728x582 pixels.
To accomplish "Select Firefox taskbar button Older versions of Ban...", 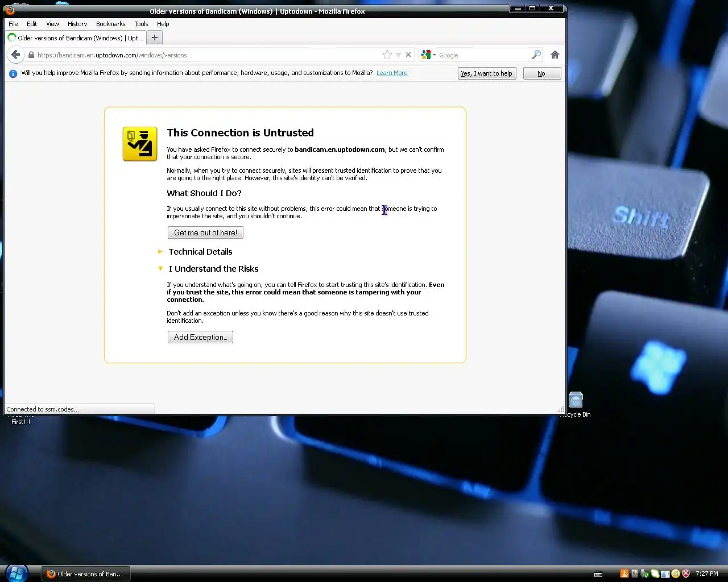I will click(x=85, y=574).
